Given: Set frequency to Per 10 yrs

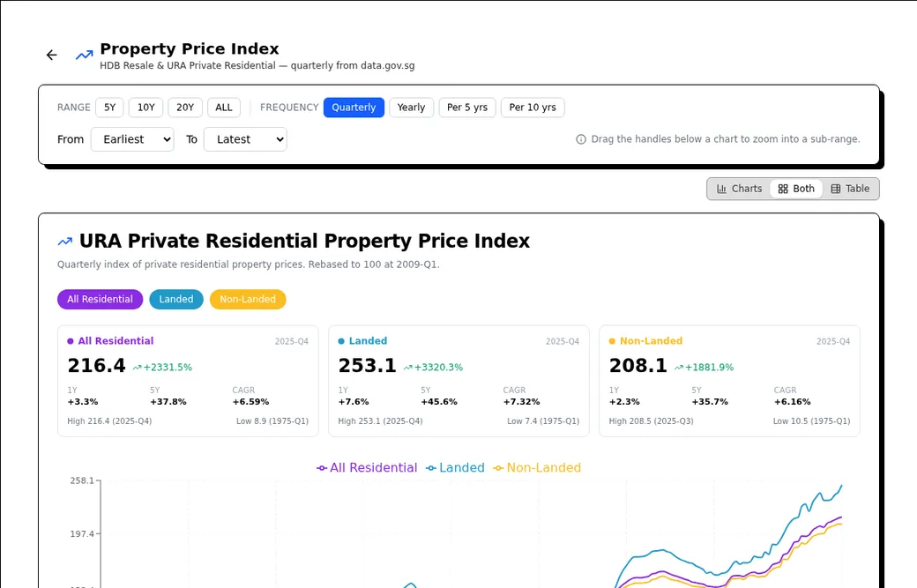Looking at the screenshot, I should [533, 108].
